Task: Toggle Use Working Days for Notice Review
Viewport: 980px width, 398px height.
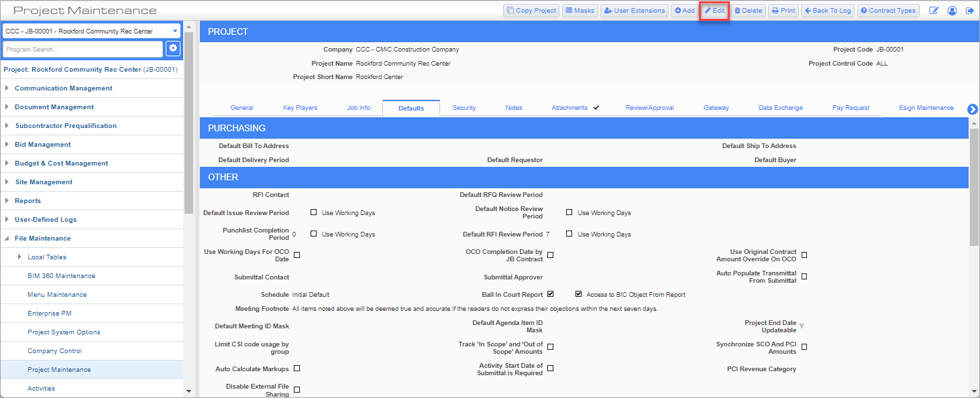Action: point(569,212)
